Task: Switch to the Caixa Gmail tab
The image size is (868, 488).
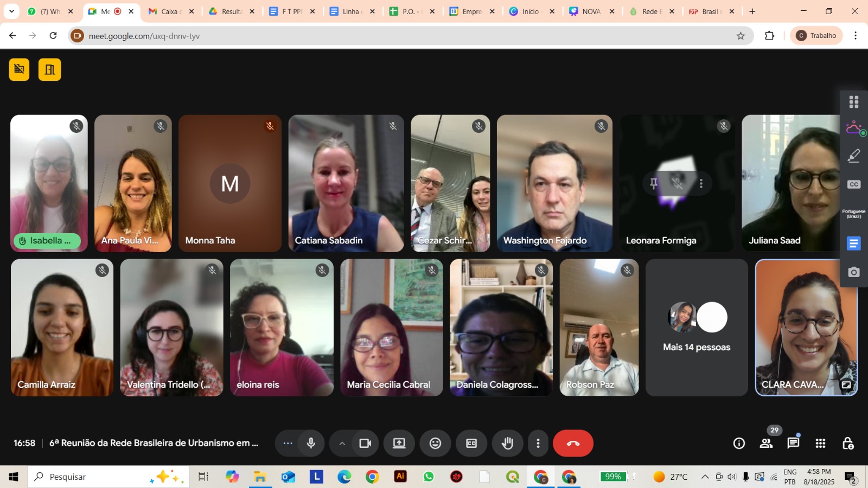Action: point(169,11)
